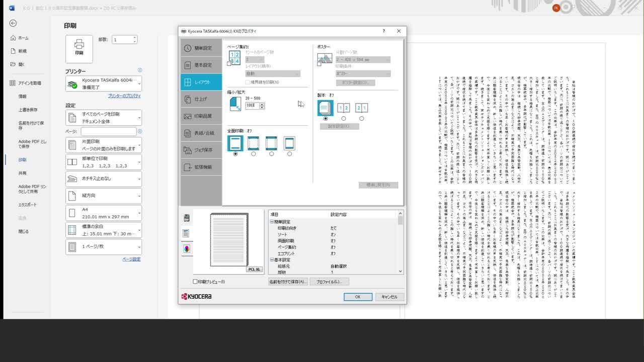Select the third full-bleed print option icon
This screenshot has width=644, height=362.
271,143
